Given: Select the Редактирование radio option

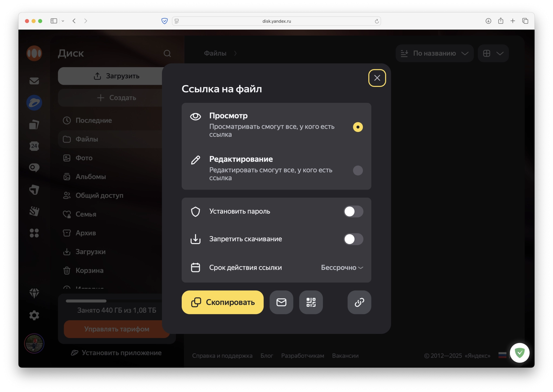Looking at the screenshot, I should (x=358, y=170).
